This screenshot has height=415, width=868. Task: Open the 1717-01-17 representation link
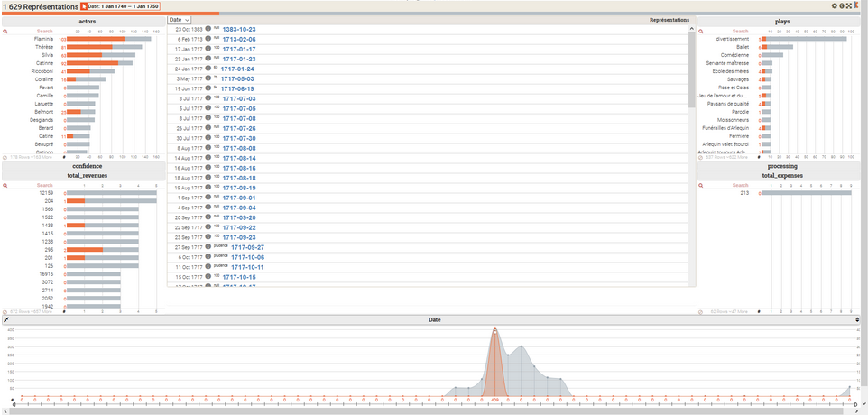coord(238,50)
